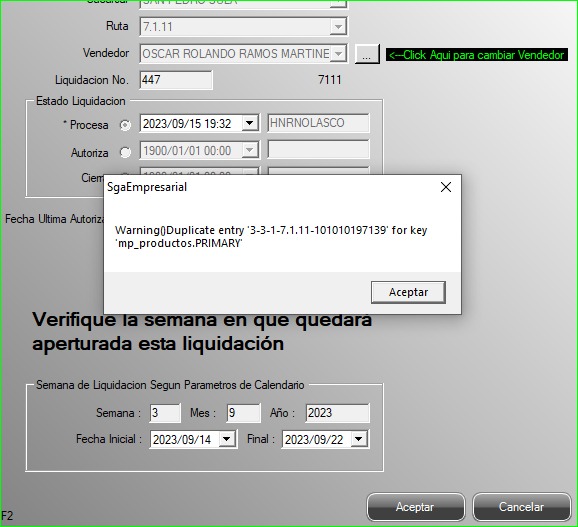Open the Autoriza date dropdown arrow
This screenshot has width=578, height=527.
pyautogui.click(x=250, y=150)
